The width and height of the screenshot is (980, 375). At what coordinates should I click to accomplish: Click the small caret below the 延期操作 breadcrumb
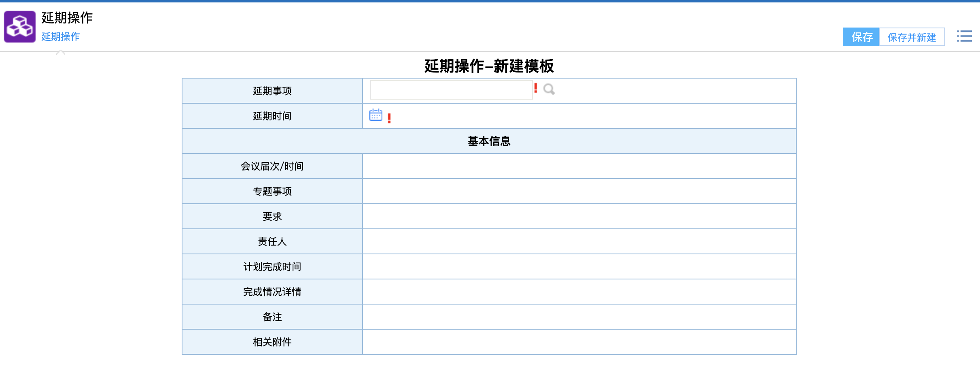pyautogui.click(x=61, y=52)
